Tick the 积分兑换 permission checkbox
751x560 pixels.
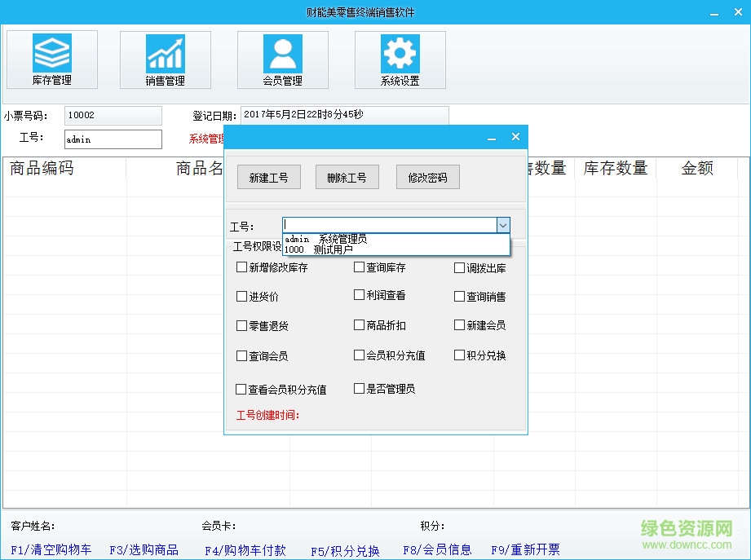[x=460, y=355]
